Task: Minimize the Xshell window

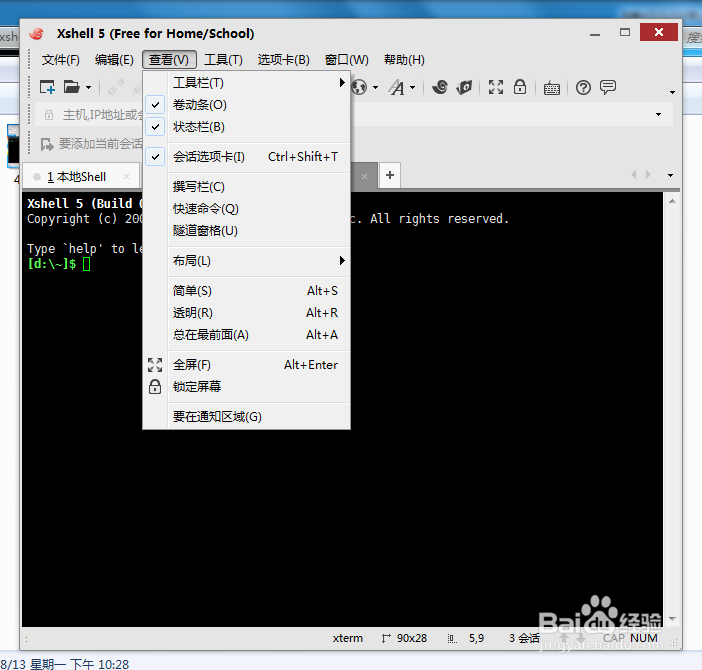Action: pos(595,34)
